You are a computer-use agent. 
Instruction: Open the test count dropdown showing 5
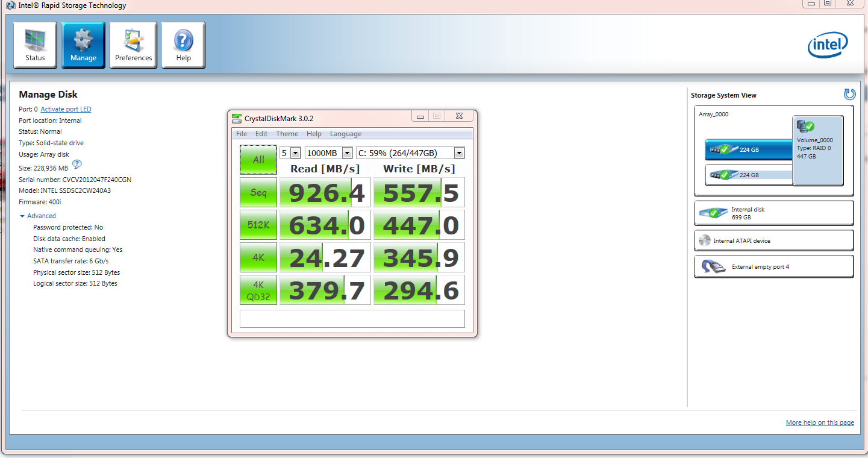[x=295, y=153]
